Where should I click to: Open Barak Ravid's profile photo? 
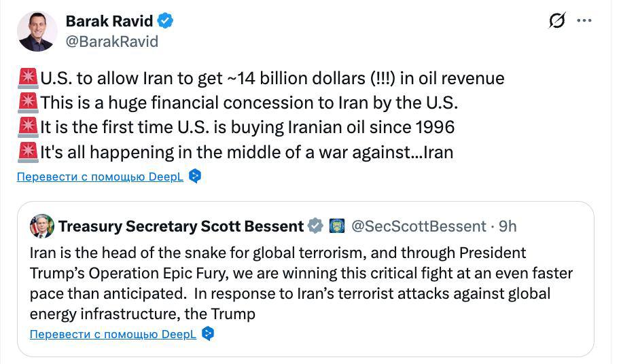pyautogui.click(x=37, y=31)
